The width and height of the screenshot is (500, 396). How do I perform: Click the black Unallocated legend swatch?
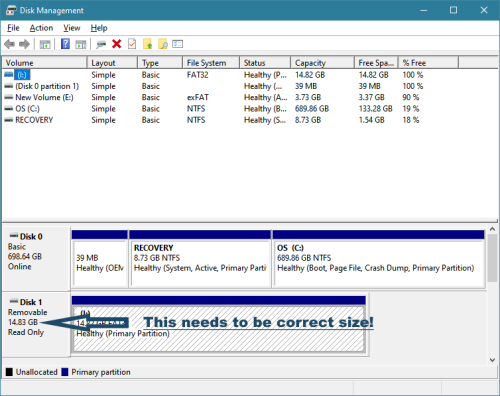pyautogui.click(x=9, y=372)
